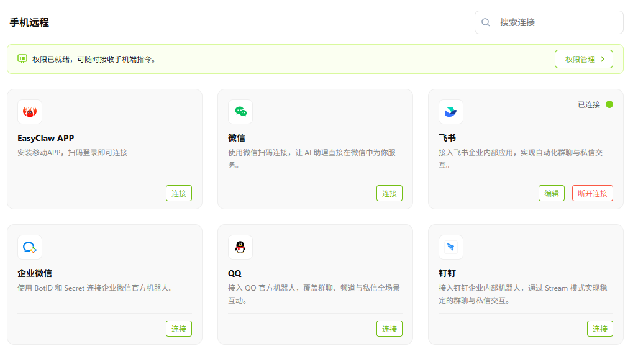Click the green connected status dot on 飞书
The height and width of the screenshot is (364, 633).
click(x=609, y=104)
